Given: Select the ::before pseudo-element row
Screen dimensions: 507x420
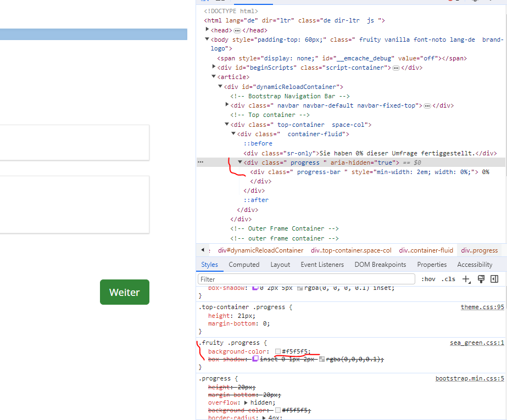Looking at the screenshot, I should coord(258,143).
